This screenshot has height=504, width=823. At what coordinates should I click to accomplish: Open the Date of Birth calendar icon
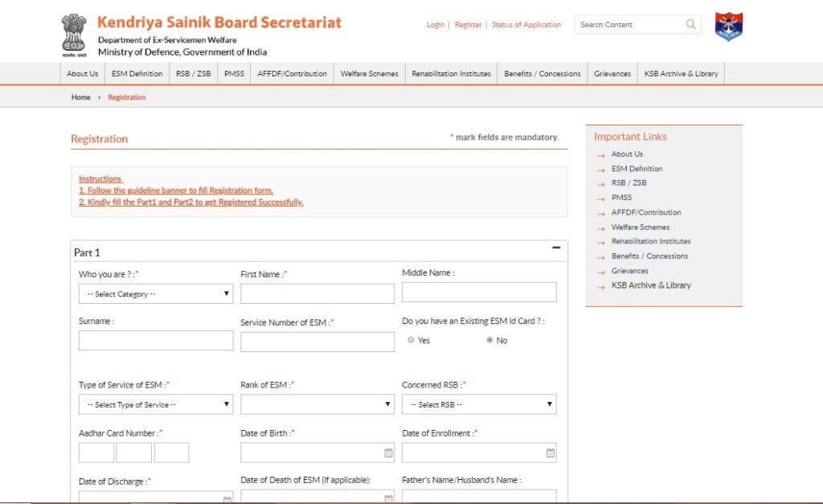coord(388,453)
